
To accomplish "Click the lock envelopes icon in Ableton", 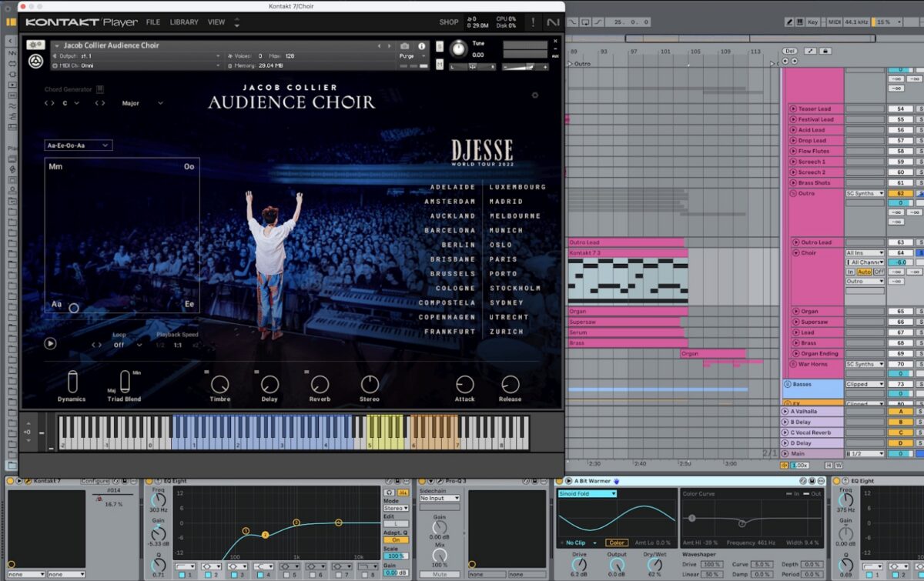I will click(824, 51).
